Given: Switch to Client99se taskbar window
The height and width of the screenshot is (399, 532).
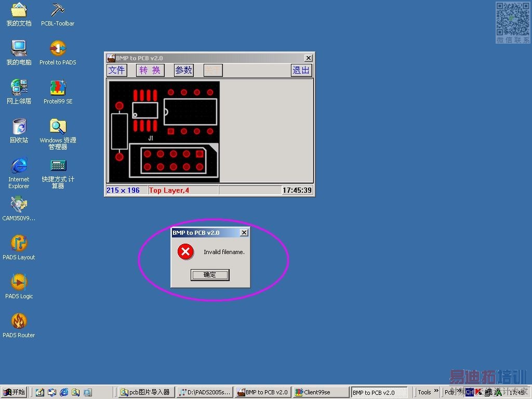Looking at the screenshot, I should pyautogui.click(x=321, y=392).
